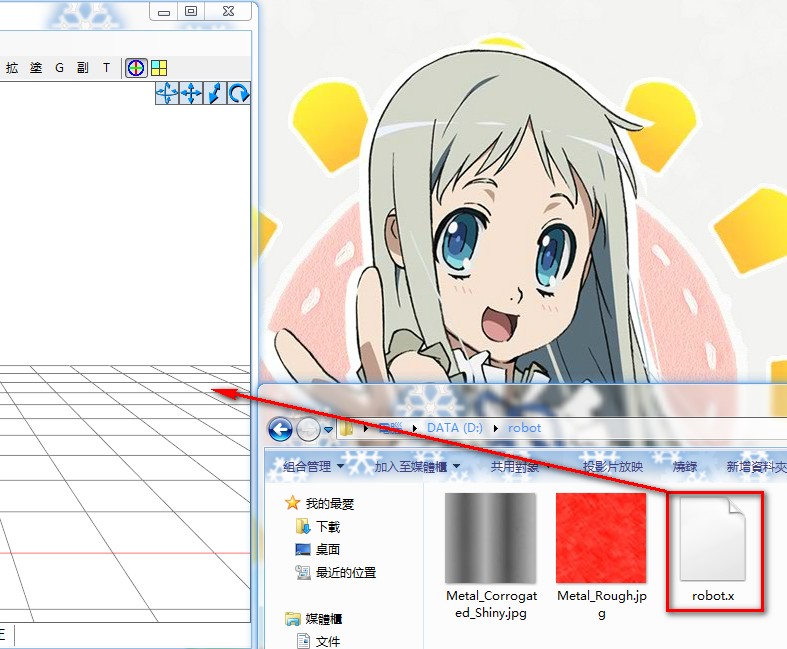
Task: Click the Metal_Corrogated_Shiny.jpg file name
Action: (x=491, y=604)
